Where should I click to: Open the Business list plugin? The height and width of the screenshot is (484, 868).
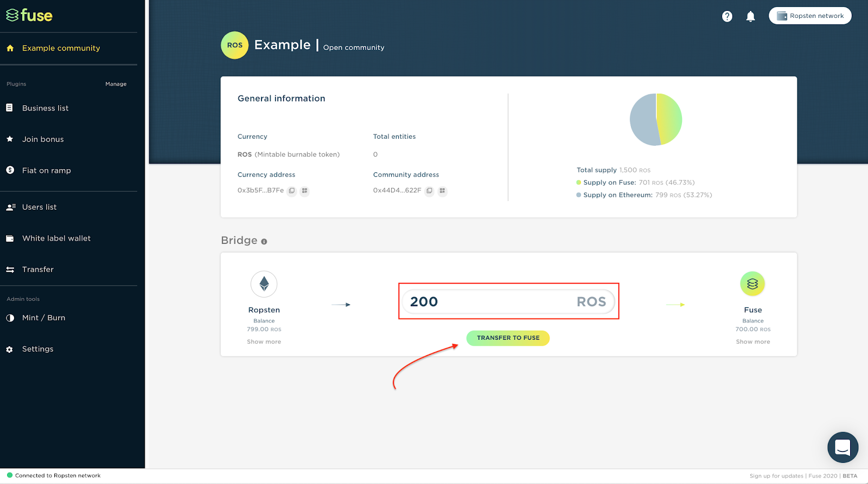coord(45,108)
